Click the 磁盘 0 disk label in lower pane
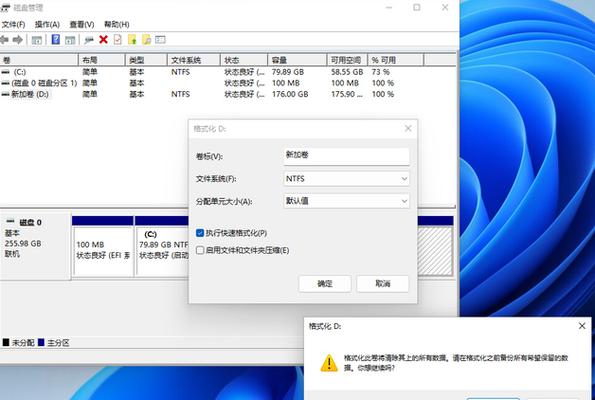Image resolution: width=595 pixels, height=400 pixels. 30,222
